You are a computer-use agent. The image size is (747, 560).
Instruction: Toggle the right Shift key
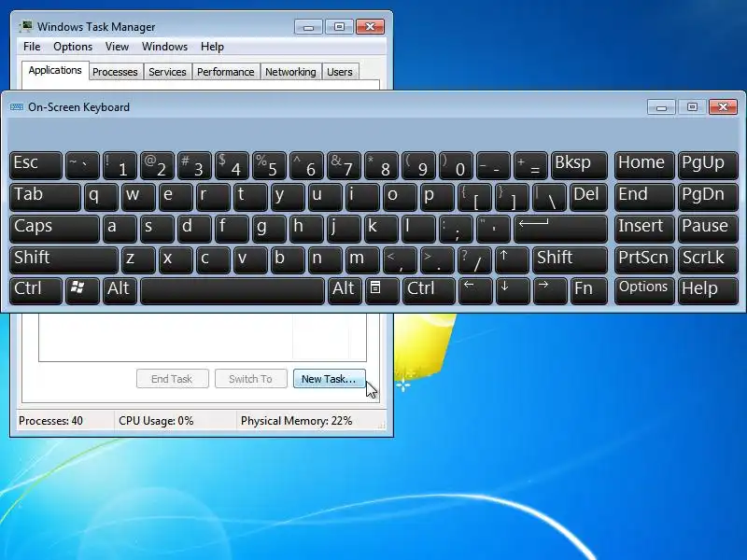coord(570,259)
